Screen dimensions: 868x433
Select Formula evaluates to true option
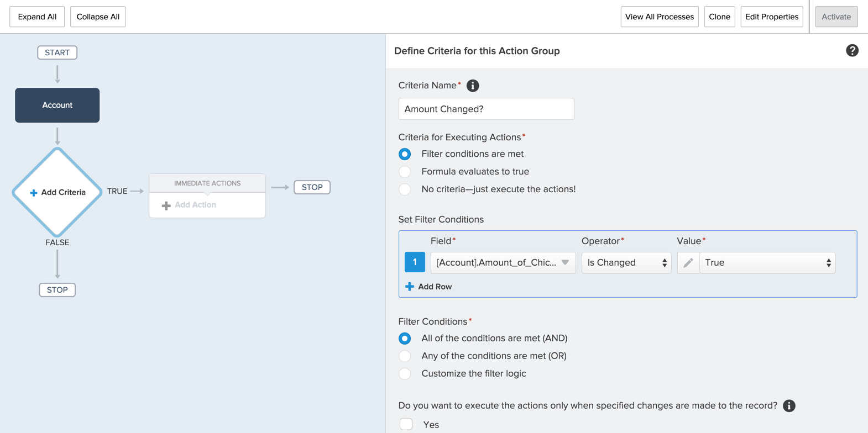coord(405,172)
